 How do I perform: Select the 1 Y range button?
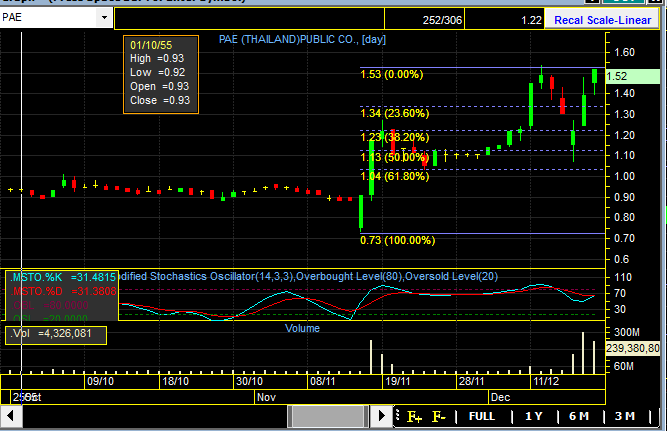533,416
